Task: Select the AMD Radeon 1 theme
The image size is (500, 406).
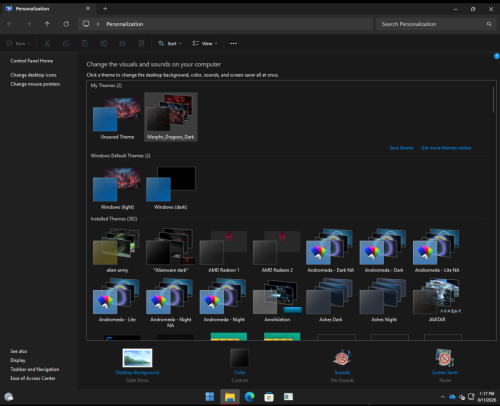Action: pyautogui.click(x=224, y=251)
